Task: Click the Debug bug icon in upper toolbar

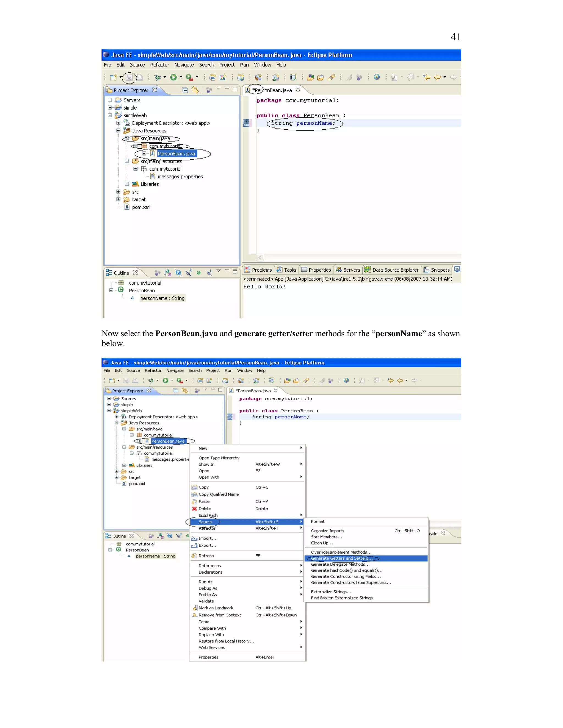Action: (x=158, y=77)
